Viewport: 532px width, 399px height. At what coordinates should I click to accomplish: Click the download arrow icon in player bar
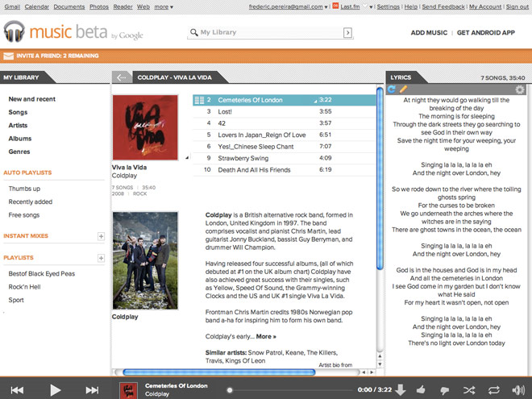(401, 390)
